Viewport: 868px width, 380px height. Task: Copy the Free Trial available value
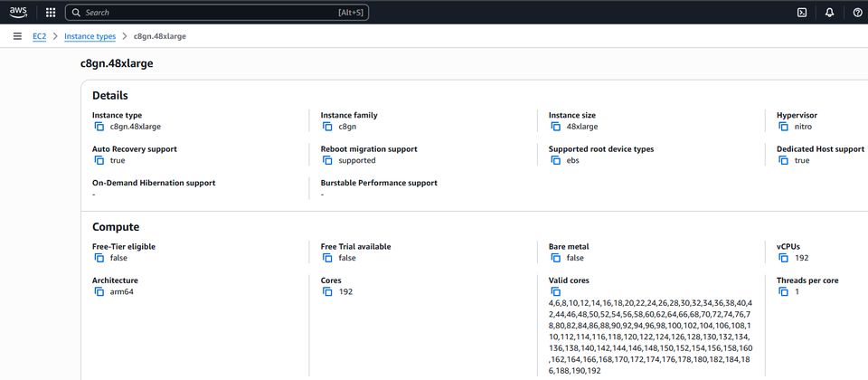click(327, 258)
